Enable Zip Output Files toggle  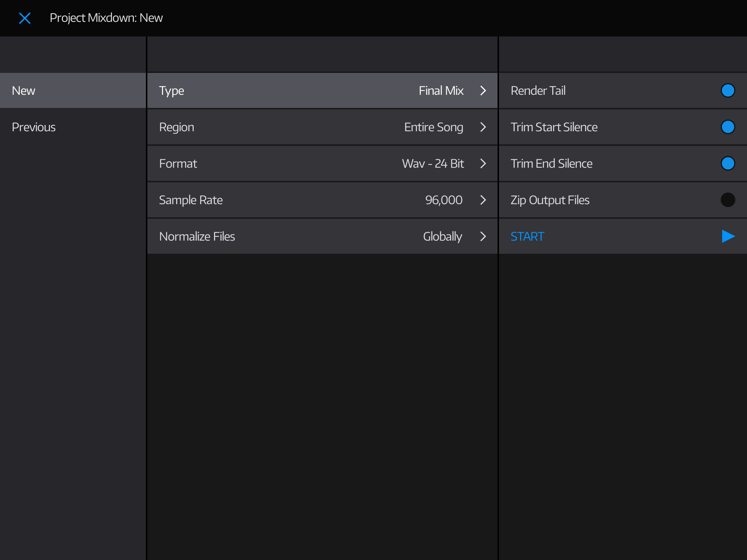pos(728,200)
